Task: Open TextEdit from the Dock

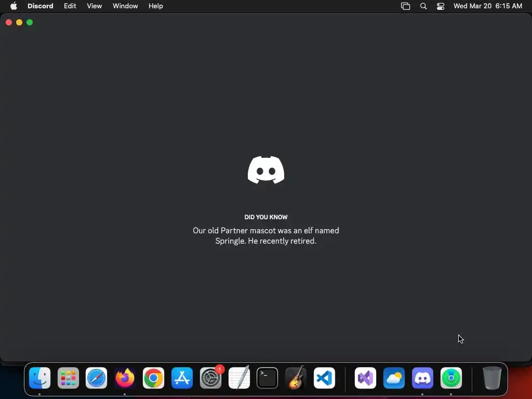Action: click(x=239, y=378)
